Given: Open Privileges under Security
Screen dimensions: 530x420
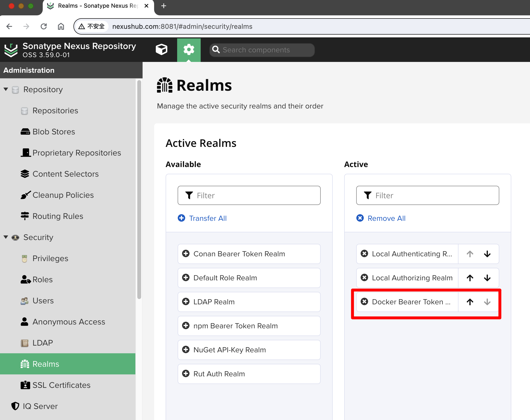Looking at the screenshot, I should (50, 258).
